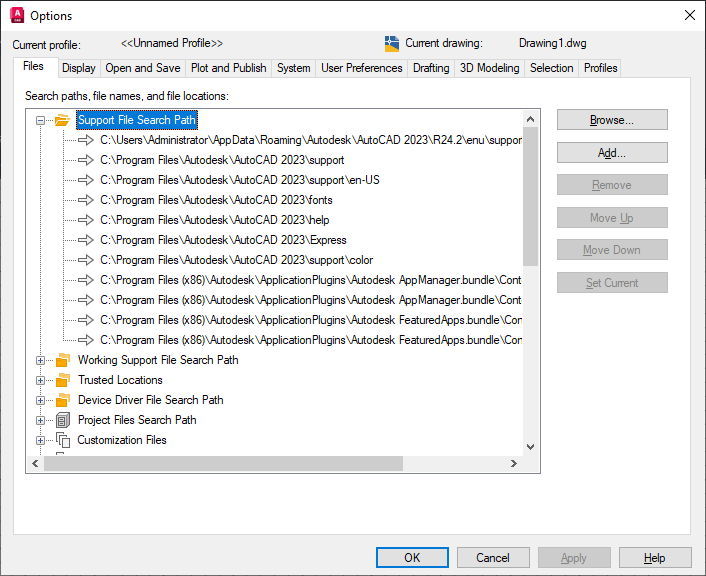This screenshot has width=706, height=576.
Task: Expand Project Files Search Path node
Action: (x=41, y=420)
